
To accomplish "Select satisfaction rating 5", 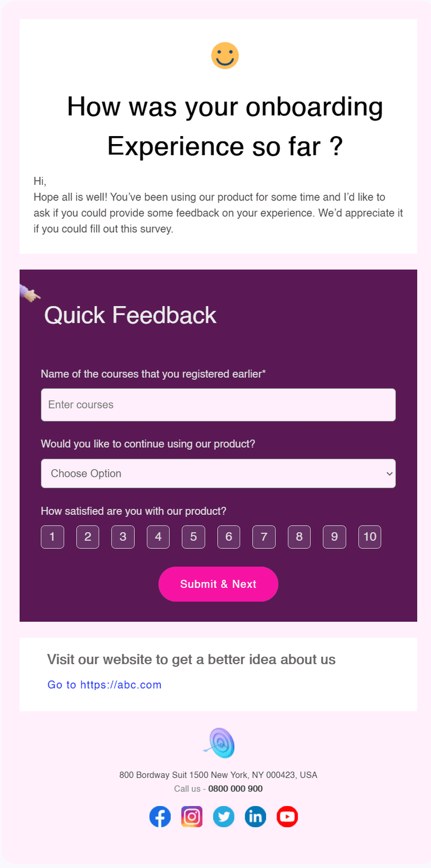I will [193, 537].
